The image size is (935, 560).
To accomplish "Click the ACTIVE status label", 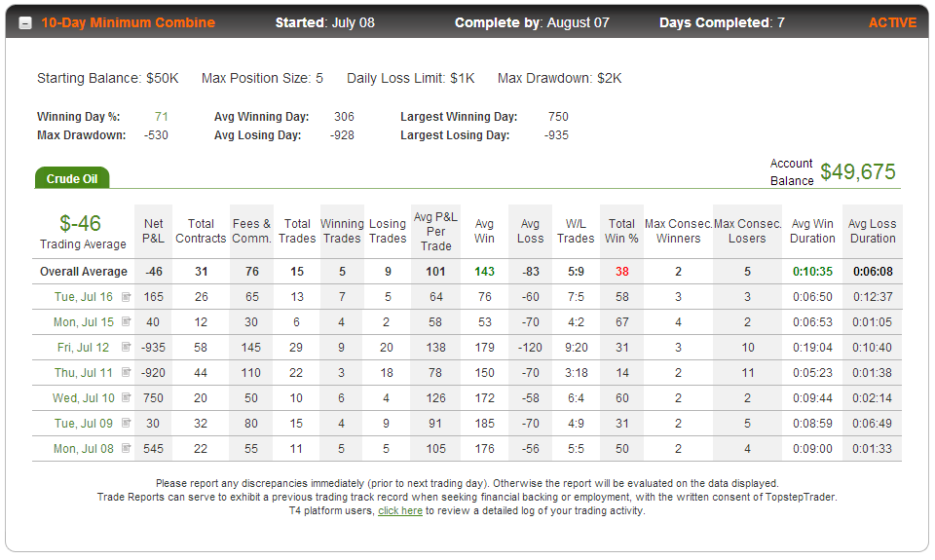I will click(x=892, y=22).
